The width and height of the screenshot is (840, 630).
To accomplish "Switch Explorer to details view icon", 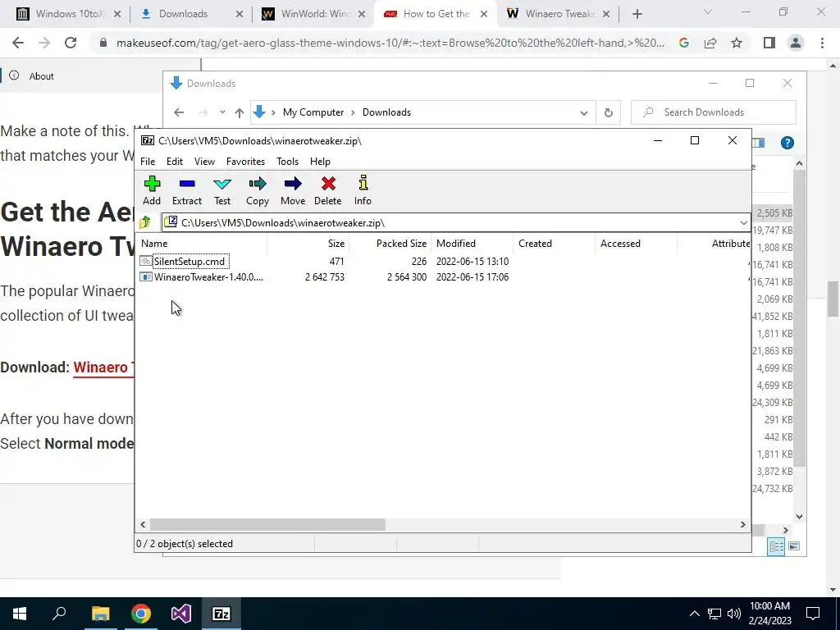I will [776, 546].
